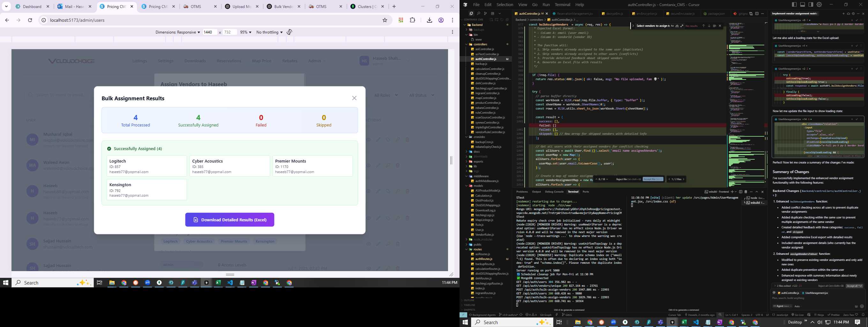
Task: Kill terminal with trash icon
Action: pos(746,192)
